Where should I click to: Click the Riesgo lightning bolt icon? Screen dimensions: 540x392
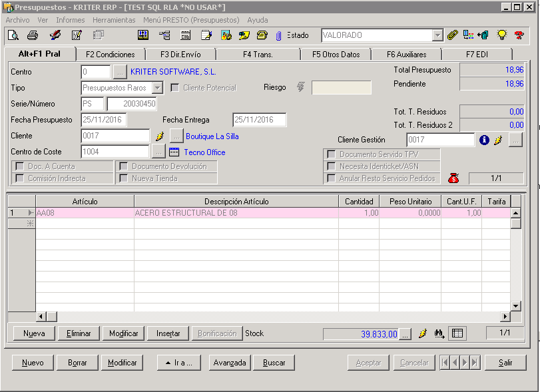(x=301, y=87)
